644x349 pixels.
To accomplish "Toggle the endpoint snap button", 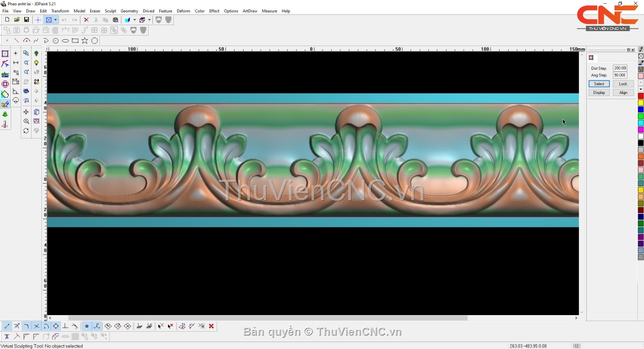I will 7,326.
